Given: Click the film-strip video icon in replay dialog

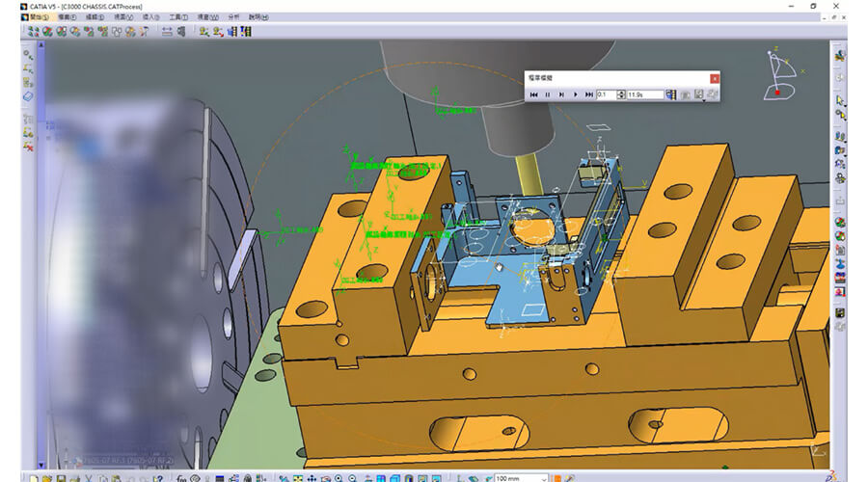Looking at the screenshot, I should [x=671, y=94].
